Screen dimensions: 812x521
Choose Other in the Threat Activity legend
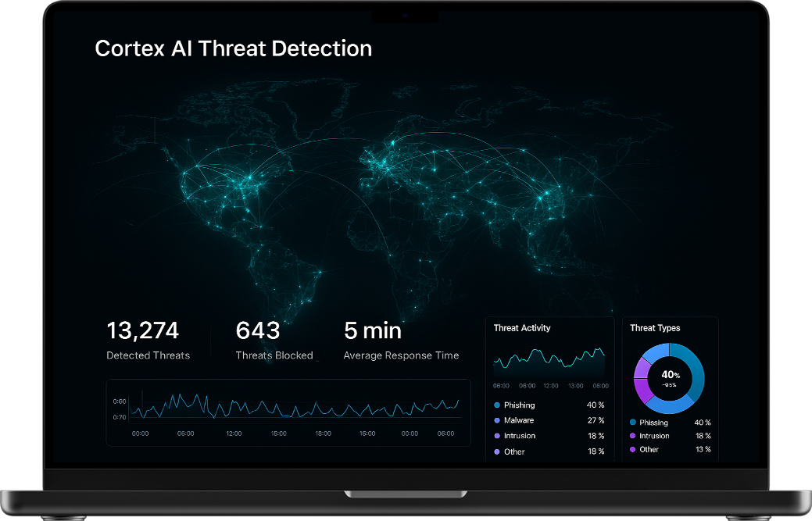[514, 451]
